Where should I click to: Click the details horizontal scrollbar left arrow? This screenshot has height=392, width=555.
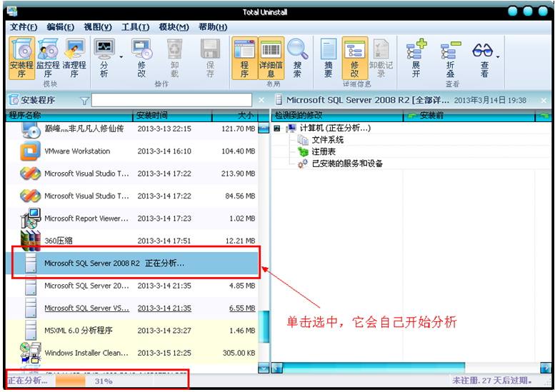coord(277,368)
